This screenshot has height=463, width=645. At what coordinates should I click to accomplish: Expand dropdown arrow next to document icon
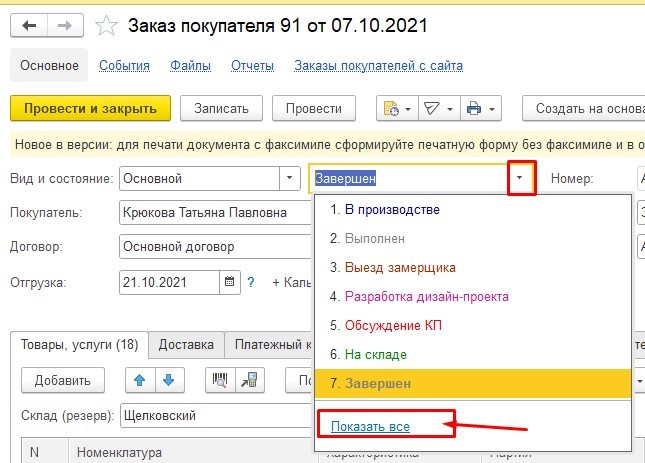(x=408, y=109)
